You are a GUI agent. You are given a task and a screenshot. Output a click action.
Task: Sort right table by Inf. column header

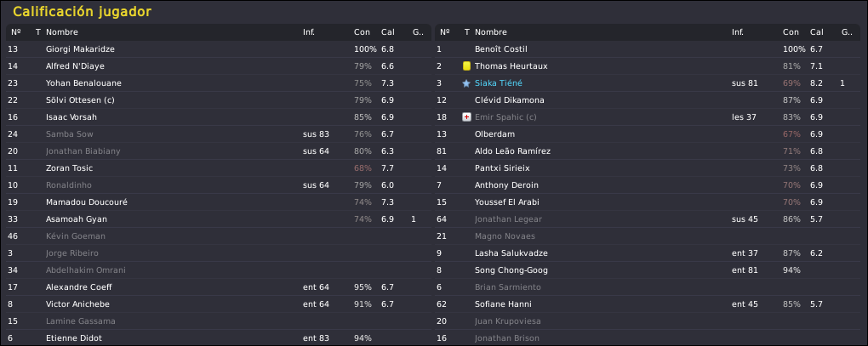tap(737, 32)
